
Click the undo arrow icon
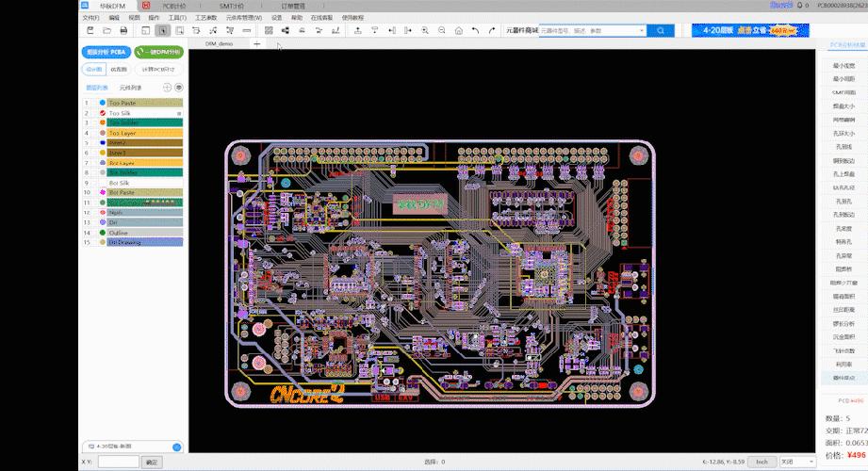pos(476,31)
